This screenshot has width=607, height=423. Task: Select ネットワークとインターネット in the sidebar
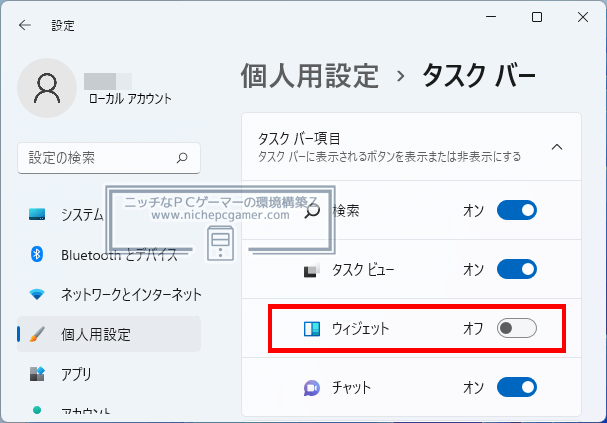click(131, 294)
